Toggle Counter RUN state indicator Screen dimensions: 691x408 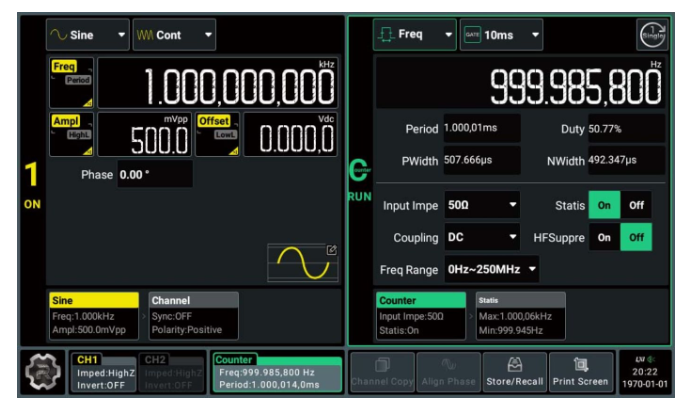360,180
